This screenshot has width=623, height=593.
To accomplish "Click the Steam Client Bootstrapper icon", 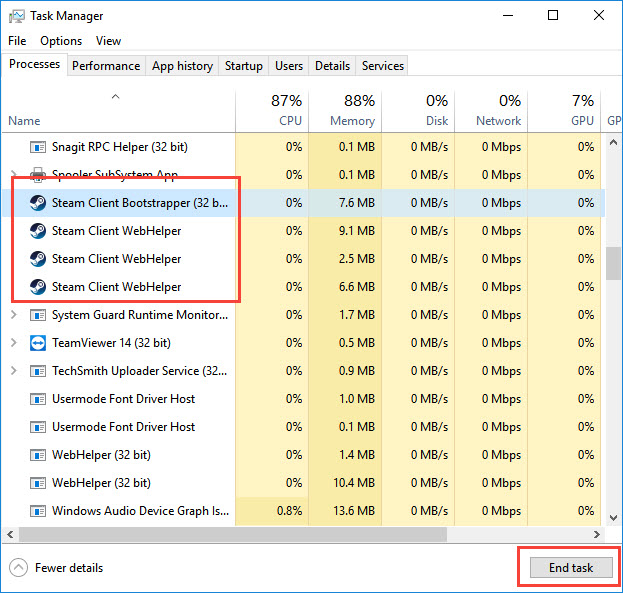I will (x=38, y=203).
